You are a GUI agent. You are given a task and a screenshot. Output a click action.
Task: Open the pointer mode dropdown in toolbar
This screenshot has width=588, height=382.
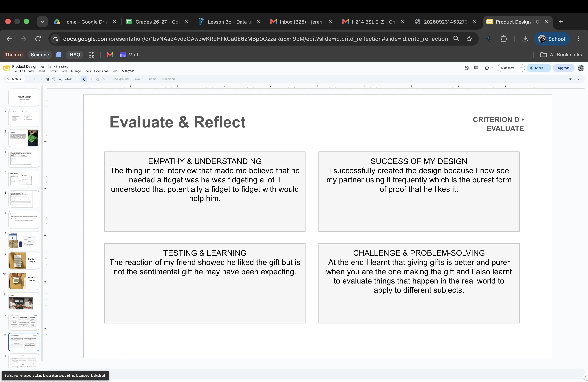coord(574,79)
